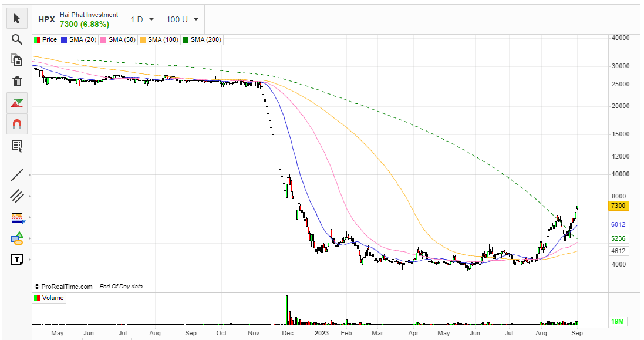Select the Text label tool
Image resolution: width=644 pixels, height=340 pixels.
pos(17,260)
